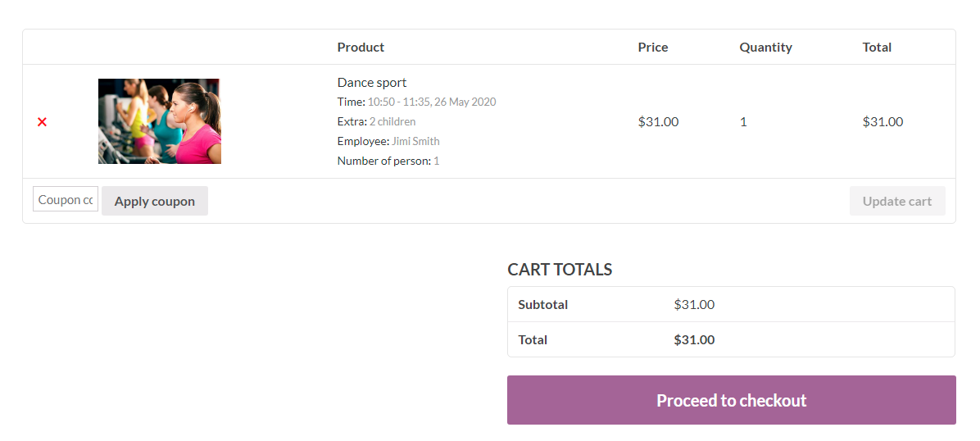Click the bold cart Total $31.00 amount

(x=694, y=339)
